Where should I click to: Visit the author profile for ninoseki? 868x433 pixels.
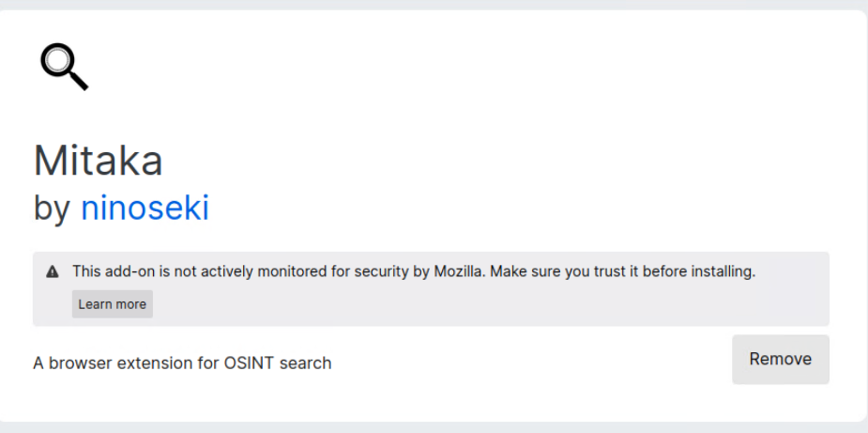145,209
